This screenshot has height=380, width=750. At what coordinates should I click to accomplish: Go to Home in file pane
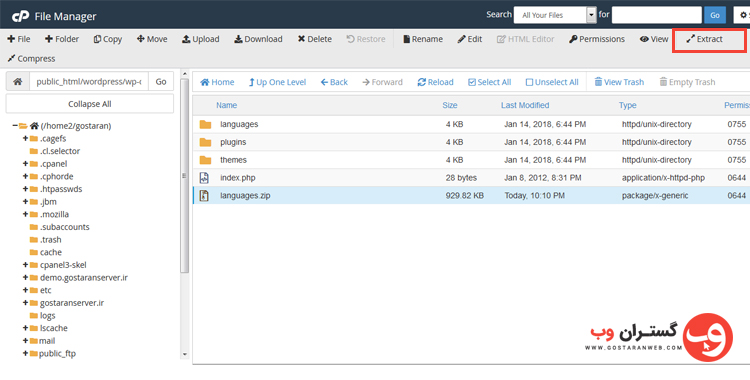[x=217, y=82]
